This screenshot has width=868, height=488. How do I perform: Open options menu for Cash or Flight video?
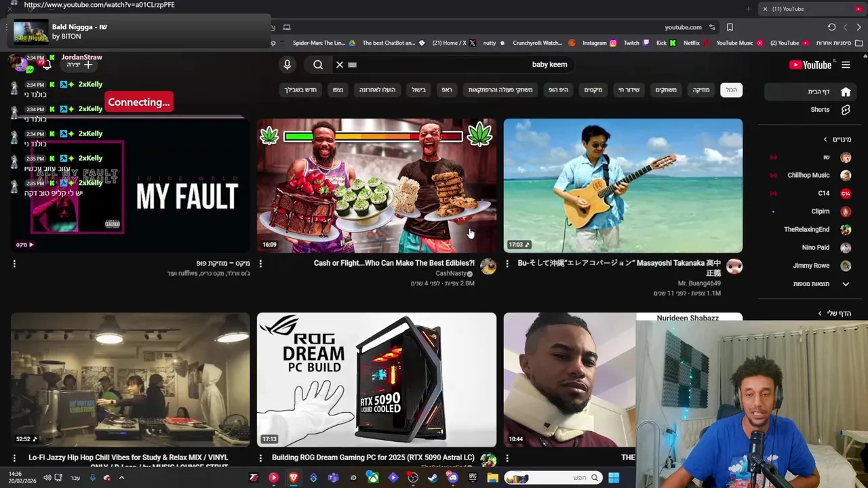260,264
